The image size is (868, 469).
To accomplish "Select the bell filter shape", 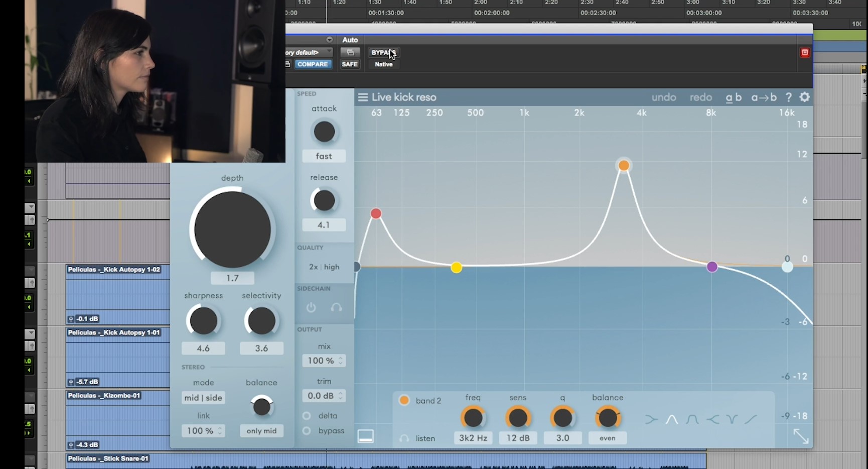I will [672, 419].
